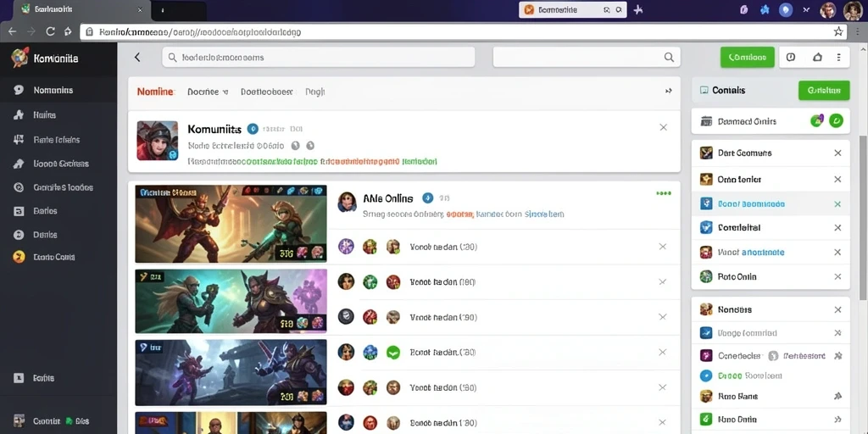Select the gray Dogh tab
Viewport: 868px width, 434px height.
[x=315, y=92]
